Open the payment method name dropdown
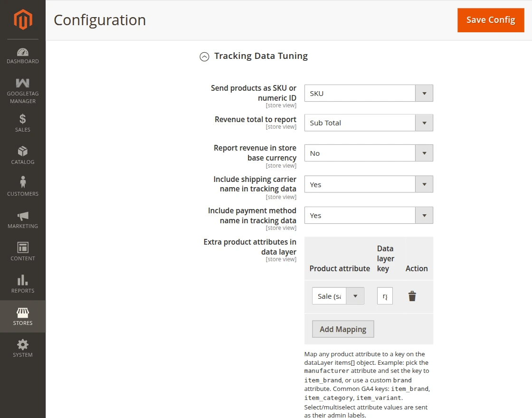 [369, 216]
